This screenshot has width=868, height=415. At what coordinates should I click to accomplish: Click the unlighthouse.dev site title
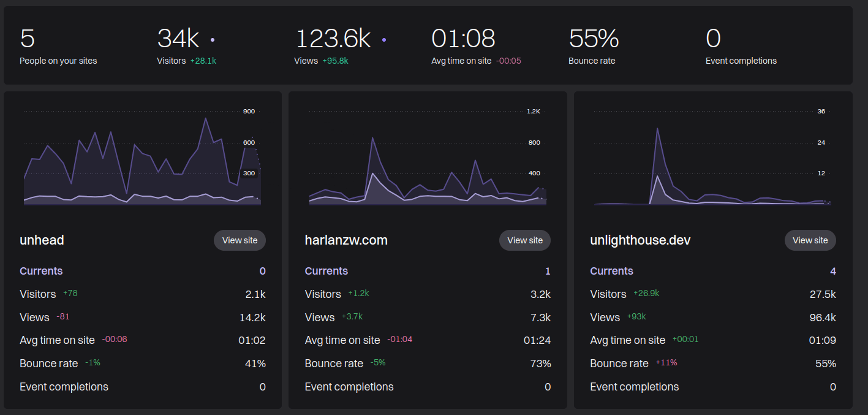pyautogui.click(x=640, y=240)
